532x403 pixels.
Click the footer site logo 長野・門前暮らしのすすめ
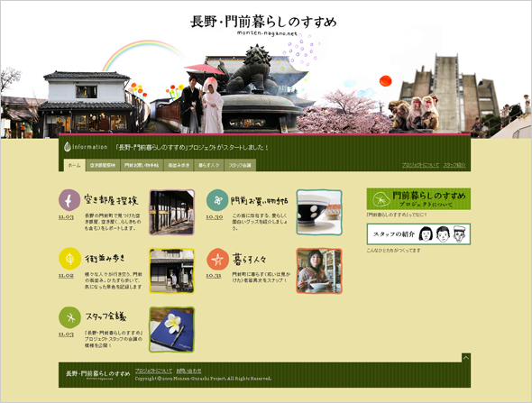(97, 374)
